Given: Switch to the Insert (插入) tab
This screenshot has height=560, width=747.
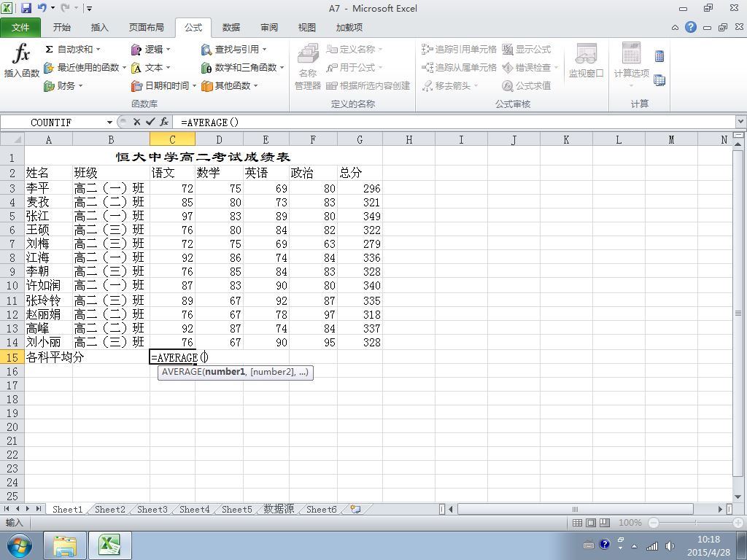Looking at the screenshot, I should [99, 28].
